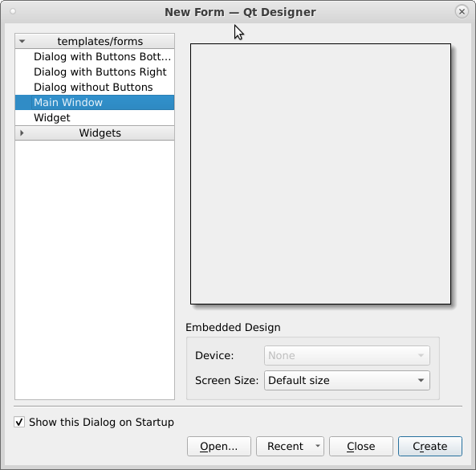Open the Screen Size dropdown
The image size is (476, 470).
(x=347, y=380)
